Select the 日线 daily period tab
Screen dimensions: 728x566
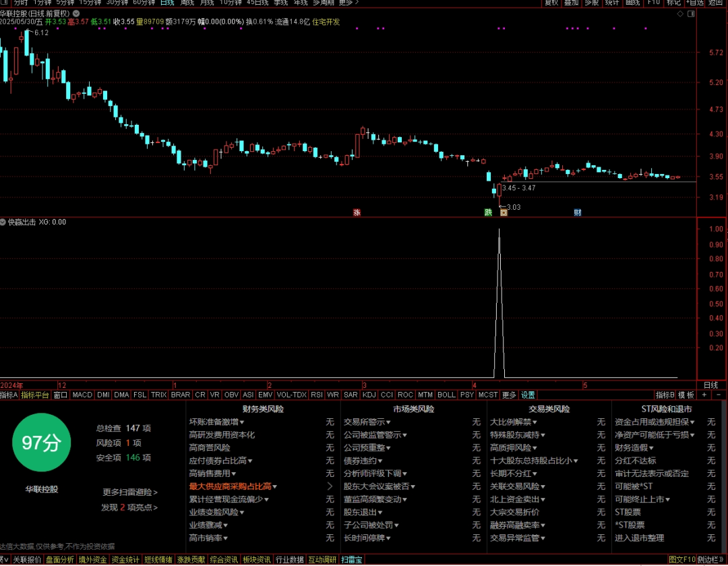tap(167, 3)
